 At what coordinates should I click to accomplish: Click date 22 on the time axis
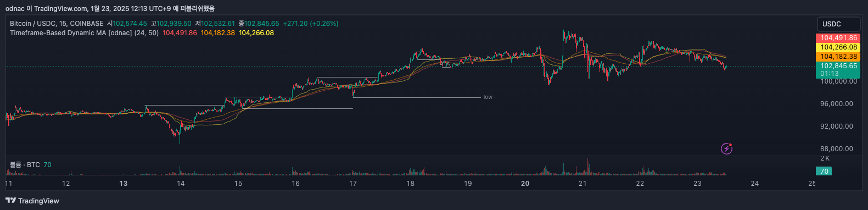[640, 184]
